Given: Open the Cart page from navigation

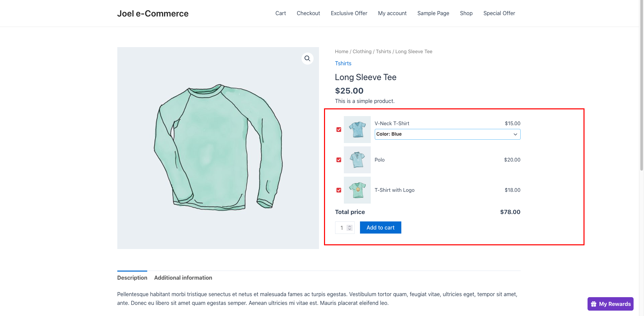Looking at the screenshot, I should 281,13.
